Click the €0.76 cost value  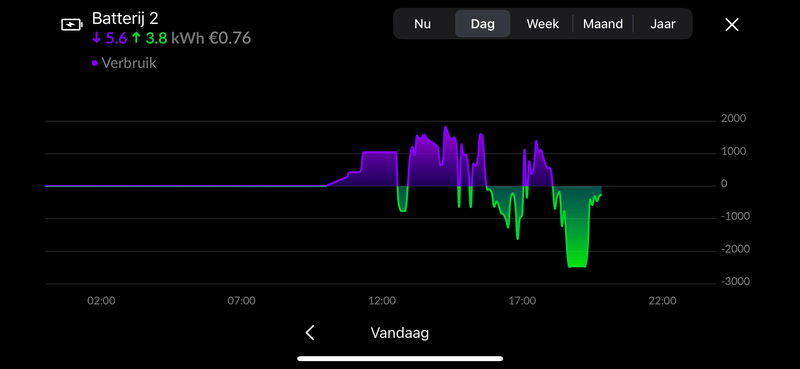(x=230, y=38)
